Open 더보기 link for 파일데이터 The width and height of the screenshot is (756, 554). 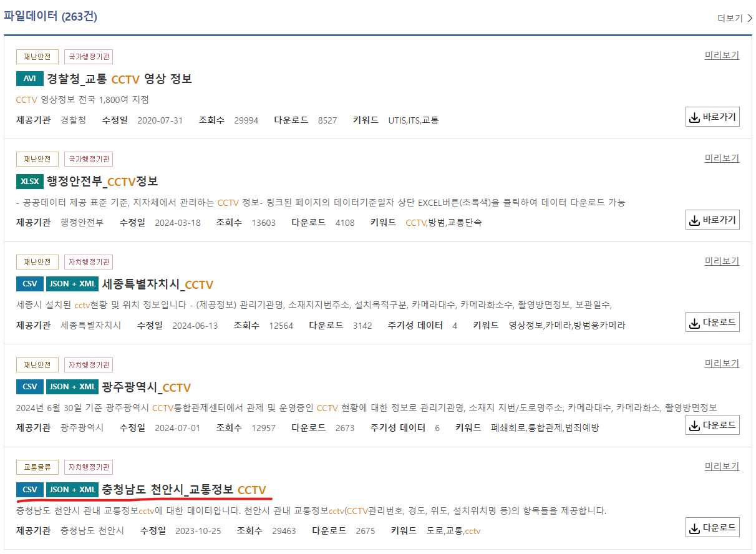735,18
